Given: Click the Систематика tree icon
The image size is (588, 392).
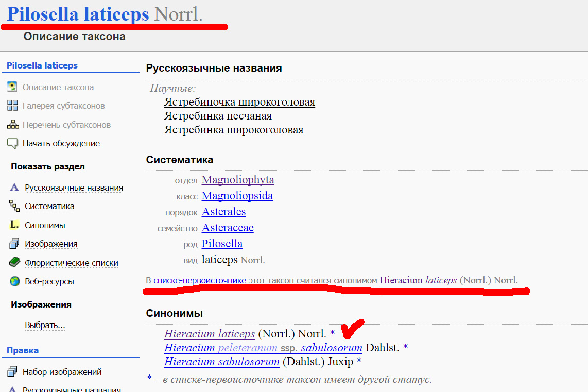Looking at the screenshot, I should pyautogui.click(x=14, y=206).
